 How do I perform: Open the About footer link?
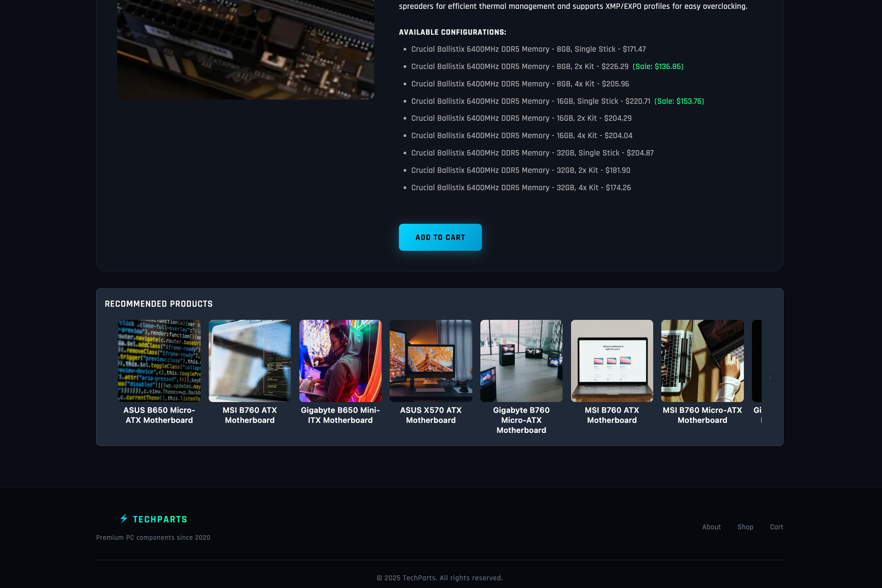[x=711, y=527]
